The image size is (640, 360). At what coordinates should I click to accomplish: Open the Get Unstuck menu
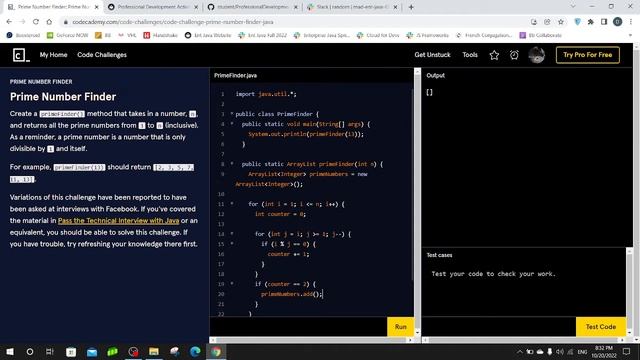pyautogui.click(x=432, y=55)
